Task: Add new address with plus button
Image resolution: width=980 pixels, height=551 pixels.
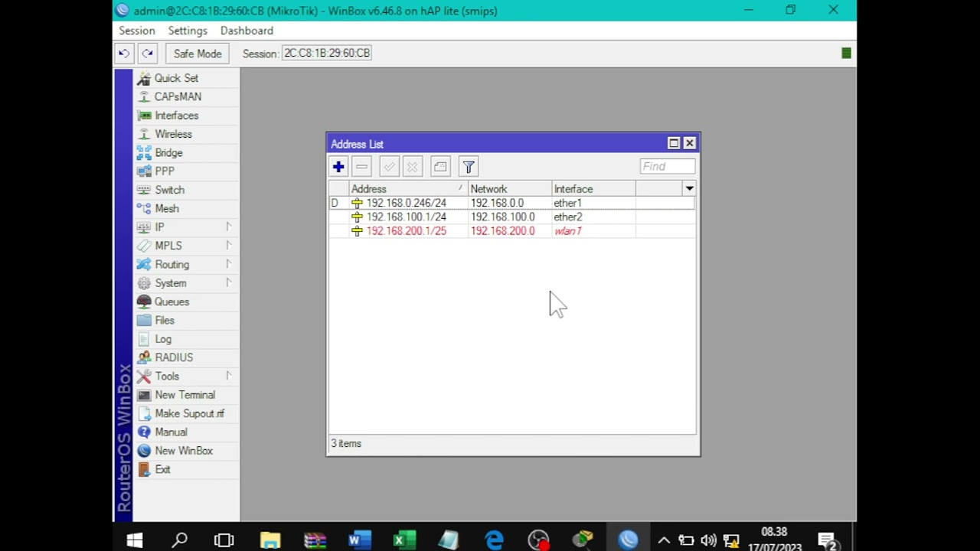Action: click(x=338, y=167)
